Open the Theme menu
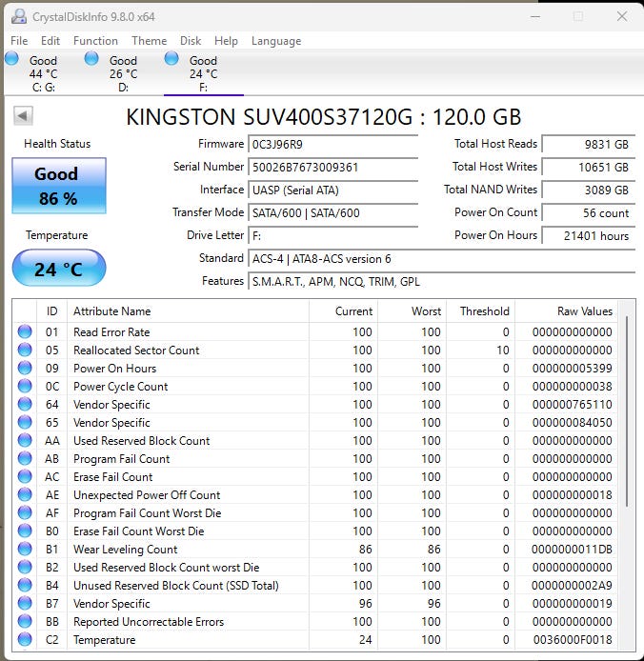644x661 pixels. click(x=149, y=41)
